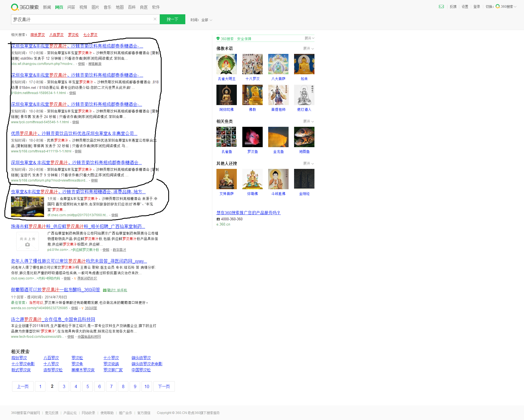Open result 汤之源罗汉果汁_合作信息
The width and height of the screenshot is (524, 420).
point(53,319)
